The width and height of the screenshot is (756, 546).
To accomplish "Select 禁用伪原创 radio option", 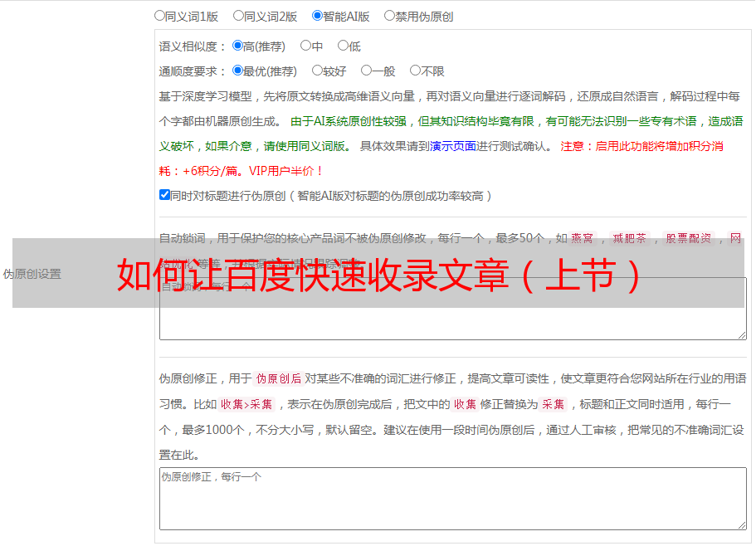I will 389,16.
